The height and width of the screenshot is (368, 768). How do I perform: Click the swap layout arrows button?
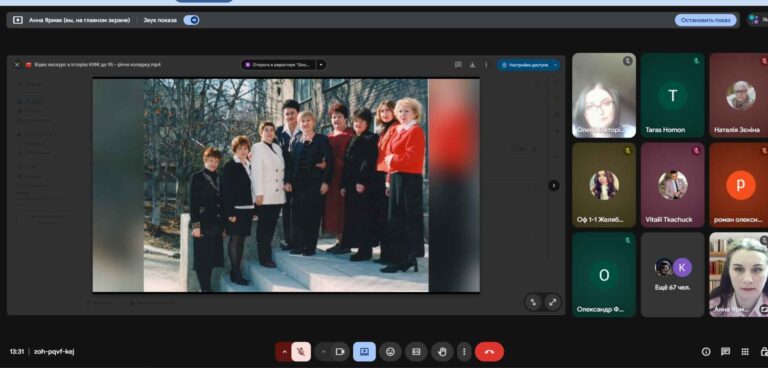(532, 302)
